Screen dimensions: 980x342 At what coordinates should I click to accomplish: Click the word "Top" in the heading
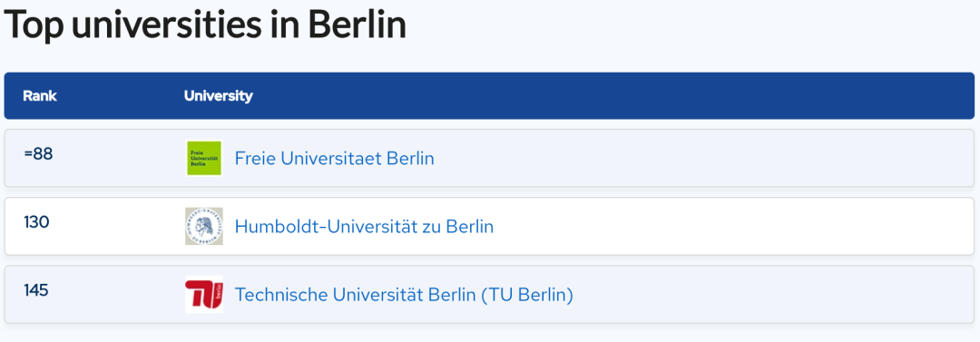(35, 26)
